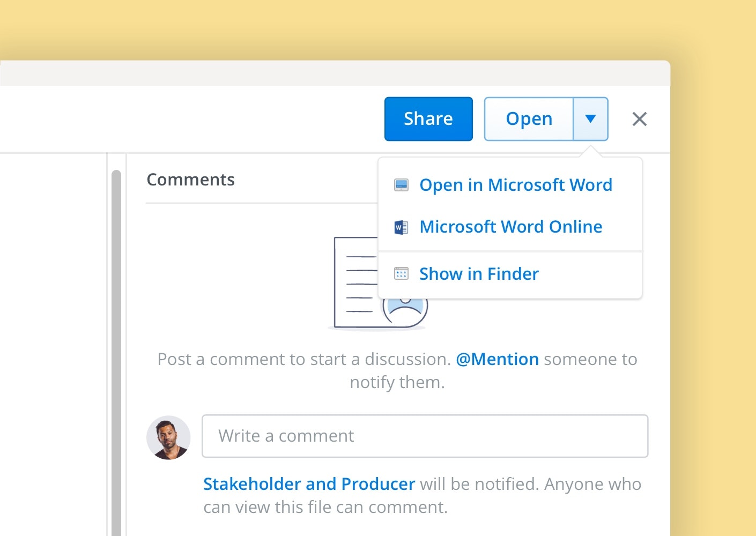Click the @Mention link

coord(497,359)
